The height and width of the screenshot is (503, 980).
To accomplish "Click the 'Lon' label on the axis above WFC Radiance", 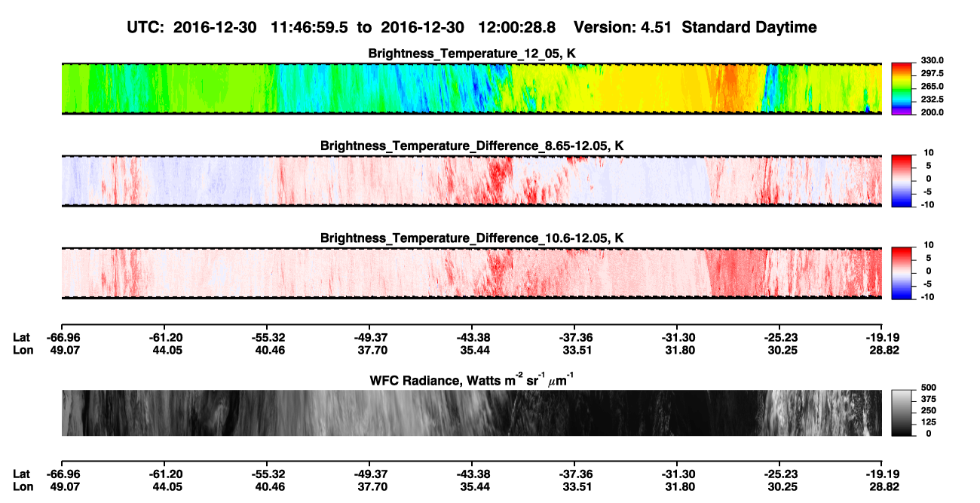I will pos(23,349).
